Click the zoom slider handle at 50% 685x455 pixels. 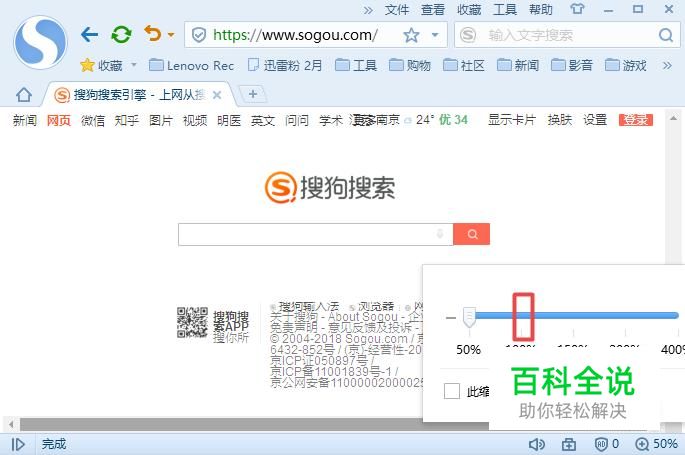point(469,317)
